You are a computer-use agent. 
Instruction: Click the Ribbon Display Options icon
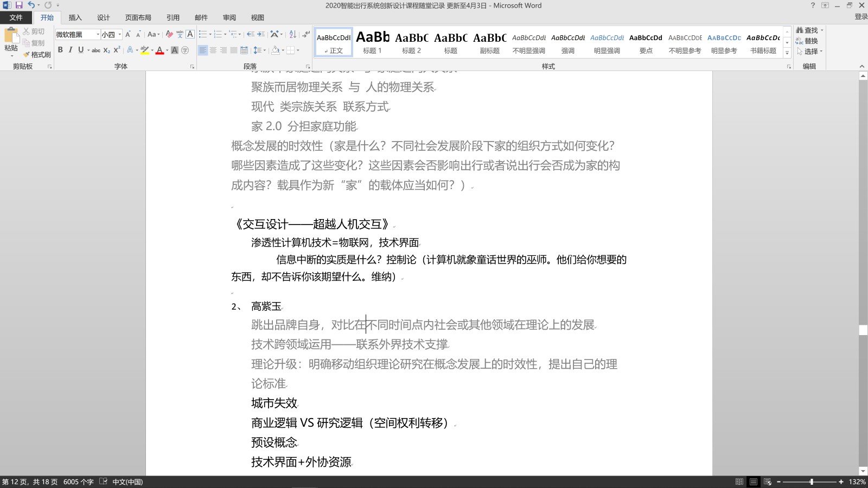coord(825,5)
